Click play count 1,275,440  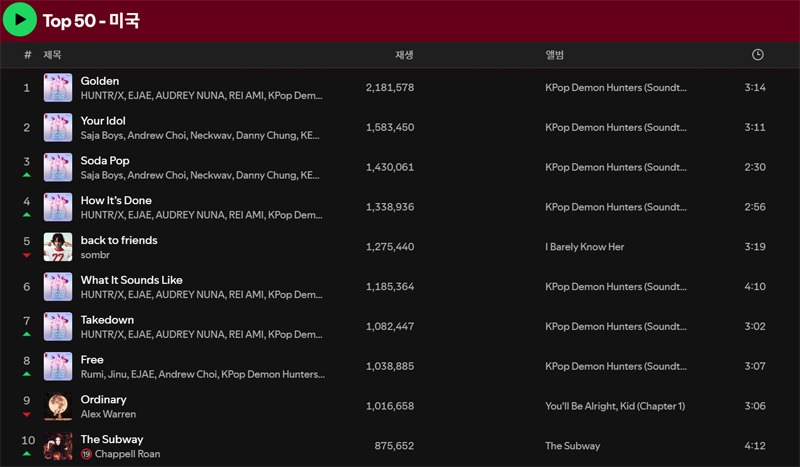pos(390,247)
